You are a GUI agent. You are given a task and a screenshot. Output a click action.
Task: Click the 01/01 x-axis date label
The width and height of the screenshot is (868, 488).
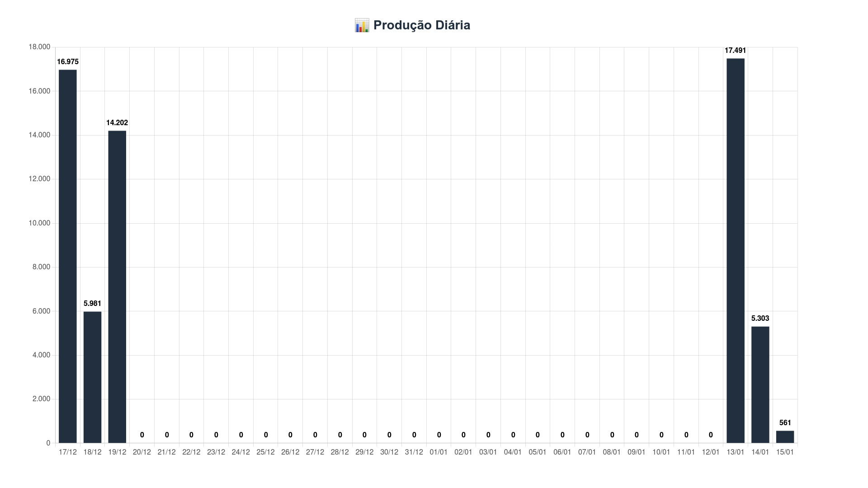(439, 452)
